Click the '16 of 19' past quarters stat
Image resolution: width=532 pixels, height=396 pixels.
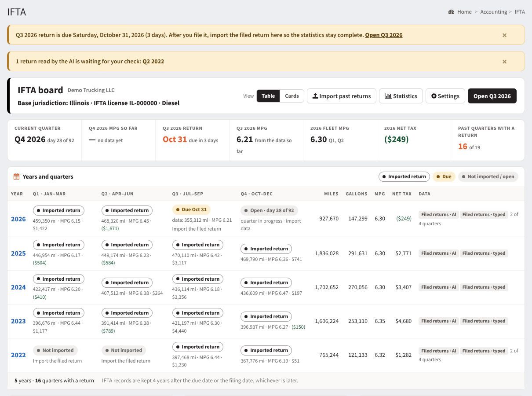point(469,147)
